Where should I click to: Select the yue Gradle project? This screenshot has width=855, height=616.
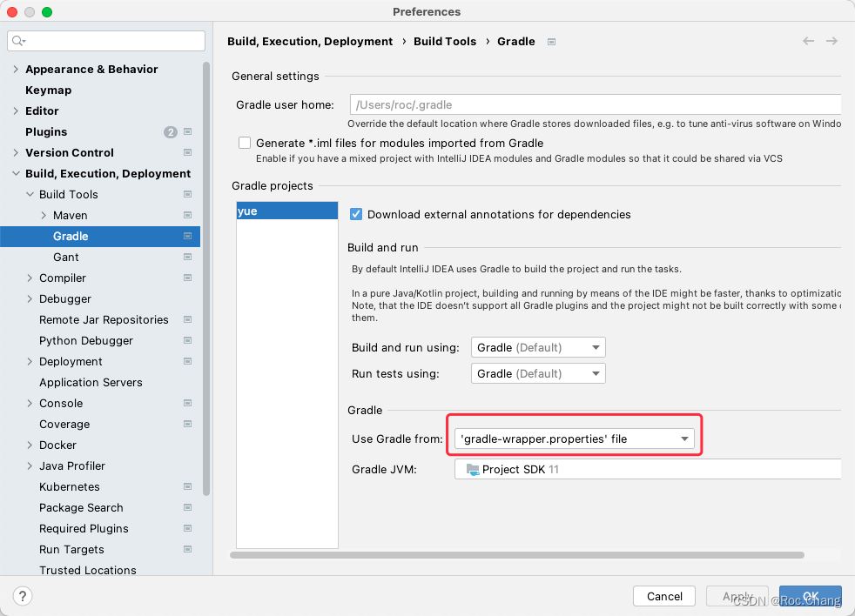pos(286,211)
